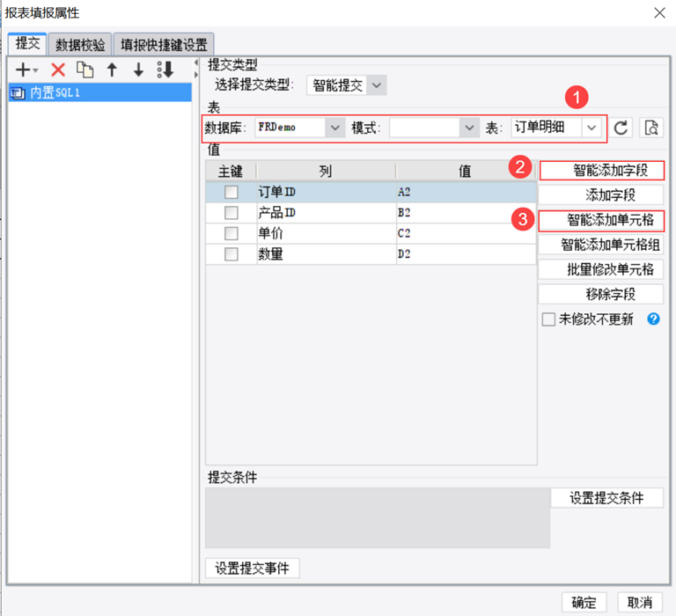Select the 产品ID column cell
Image resolution: width=676 pixels, height=616 pixels.
(327, 212)
